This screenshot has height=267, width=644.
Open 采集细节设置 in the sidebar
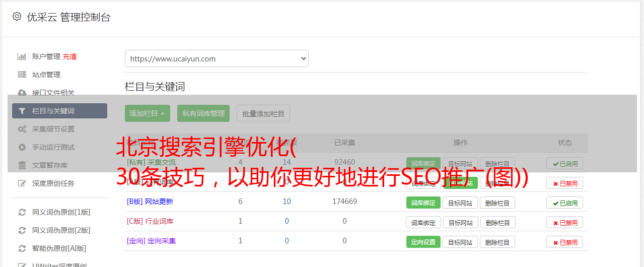[x=53, y=129]
